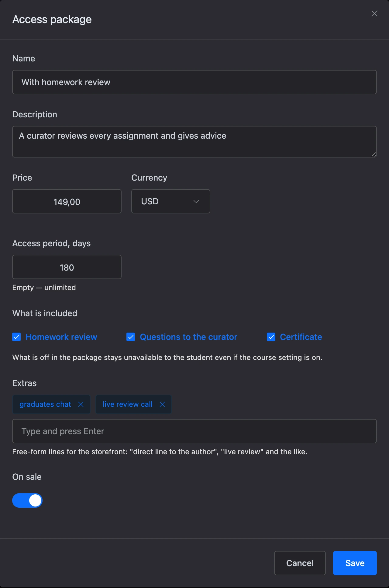Screen dimensions: 389x588
Task: Click the Homework review label
Action: [x=61, y=337]
